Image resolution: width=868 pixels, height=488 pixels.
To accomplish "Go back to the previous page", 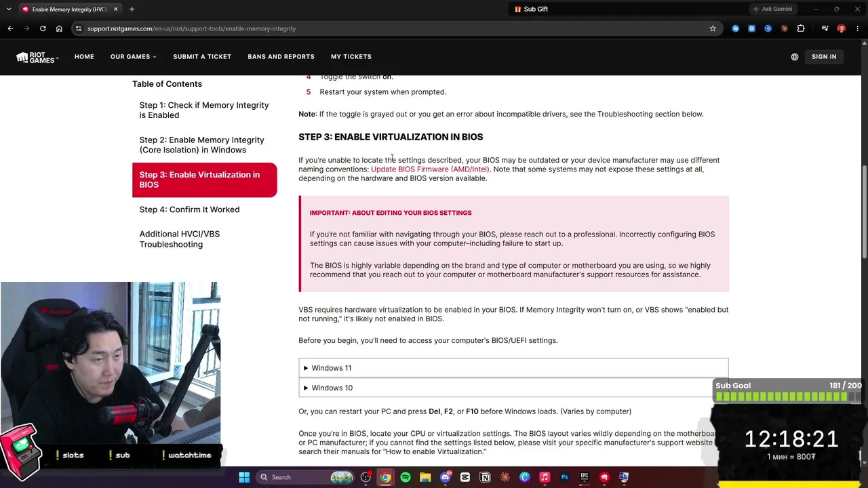I will coord(10,28).
